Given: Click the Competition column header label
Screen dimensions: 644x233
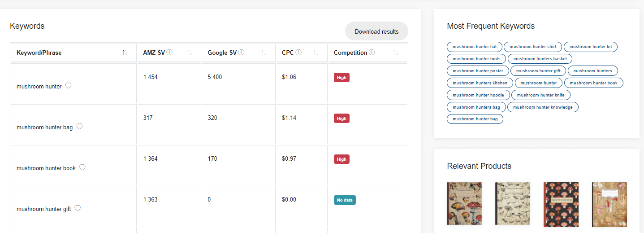Looking at the screenshot, I should click(350, 53).
